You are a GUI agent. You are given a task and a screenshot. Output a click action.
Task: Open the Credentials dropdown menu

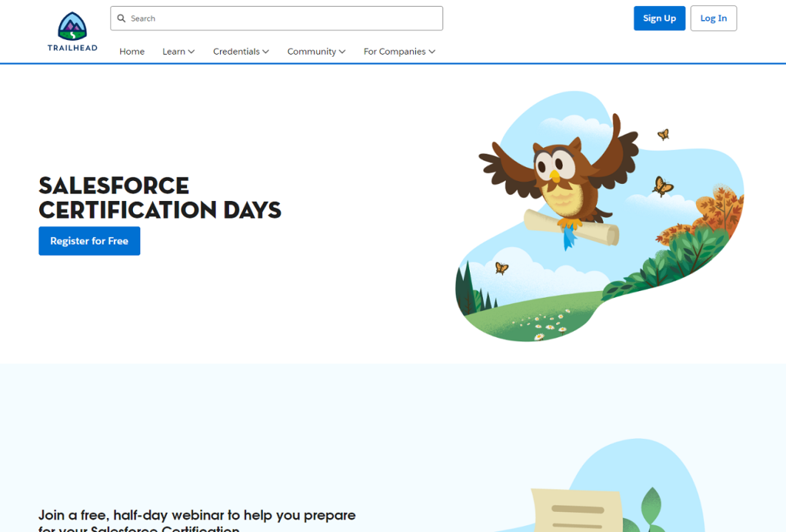(236, 51)
